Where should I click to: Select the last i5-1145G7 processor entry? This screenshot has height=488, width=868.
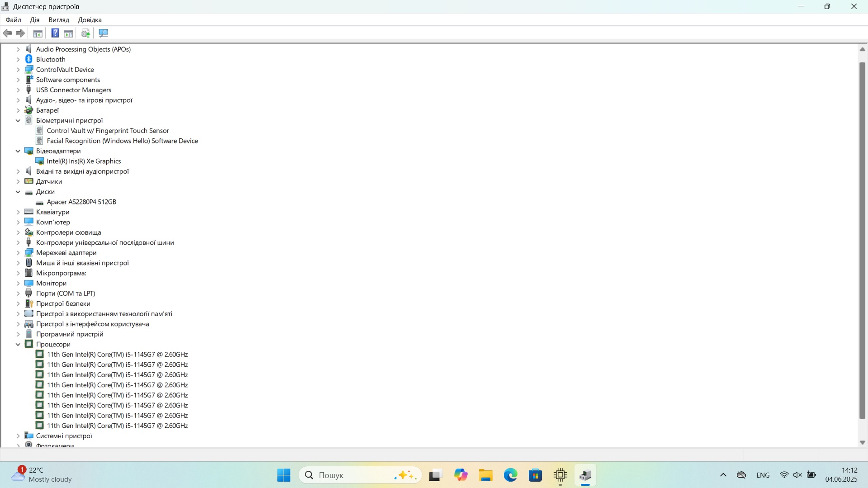click(x=117, y=426)
